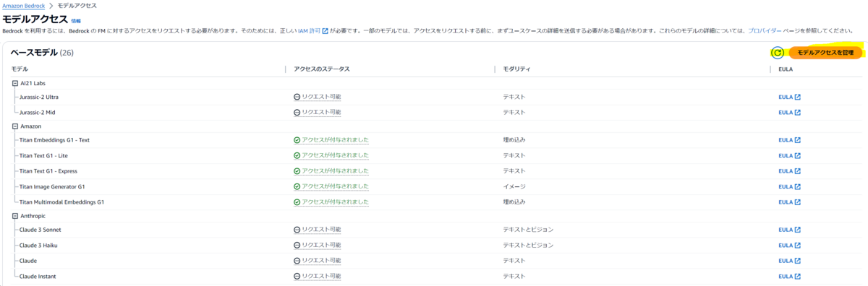
Task: Select the Titan Multimodal Embeddings G1 row
Action: (x=434, y=202)
